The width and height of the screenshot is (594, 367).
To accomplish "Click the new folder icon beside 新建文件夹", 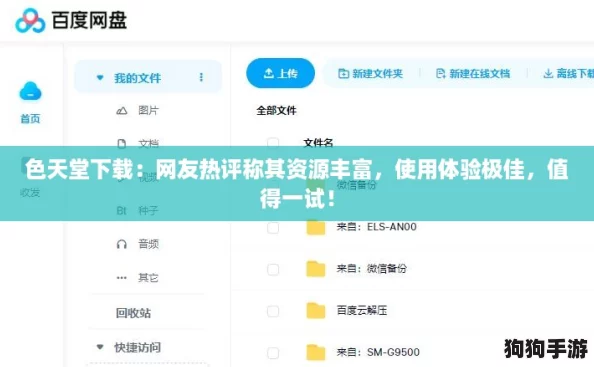I will [343, 73].
